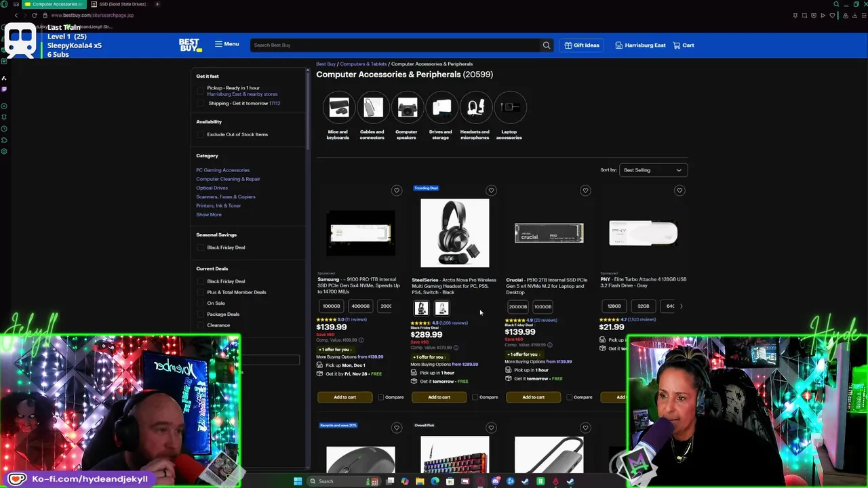Open the Cart
This screenshot has height=488, width=868.
pyautogui.click(x=684, y=45)
